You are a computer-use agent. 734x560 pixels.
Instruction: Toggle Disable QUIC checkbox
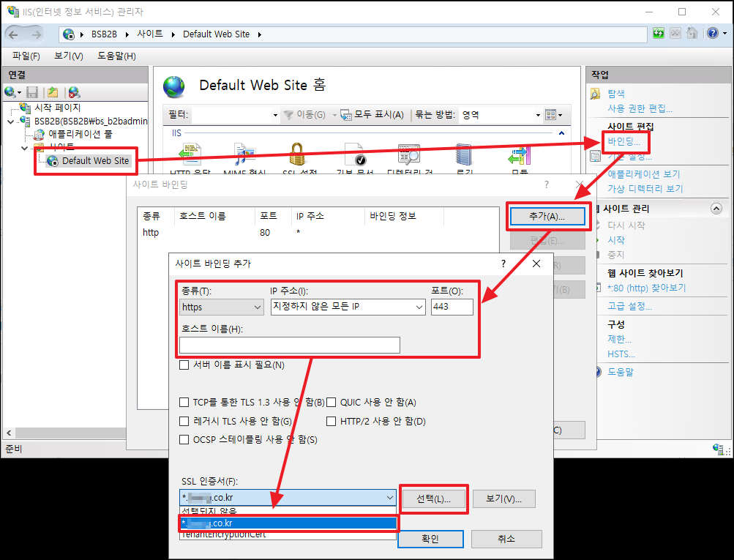pyautogui.click(x=332, y=402)
